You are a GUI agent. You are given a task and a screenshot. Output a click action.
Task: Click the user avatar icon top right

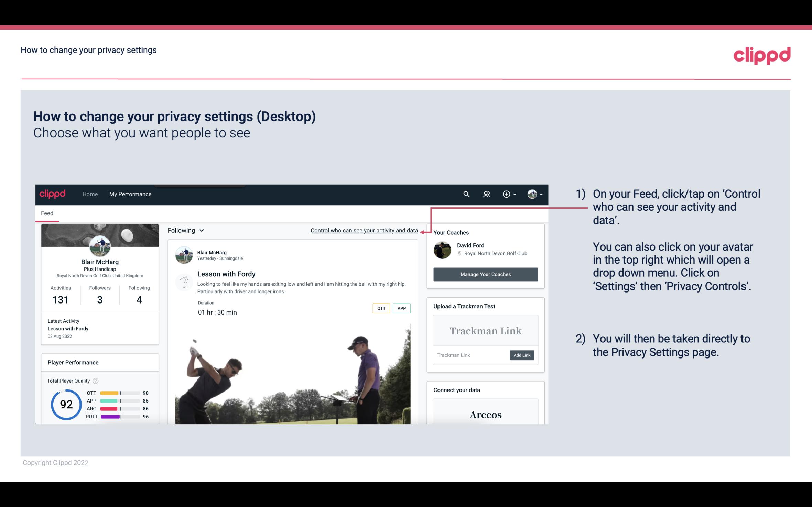[x=532, y=193]
